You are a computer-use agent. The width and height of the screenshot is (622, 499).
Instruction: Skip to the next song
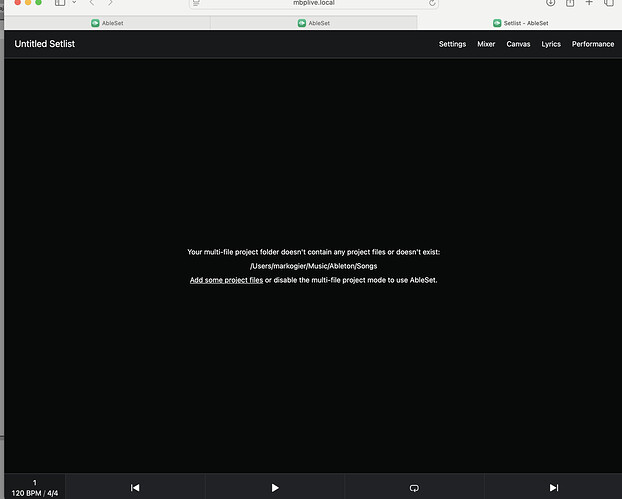coord(553,487)
